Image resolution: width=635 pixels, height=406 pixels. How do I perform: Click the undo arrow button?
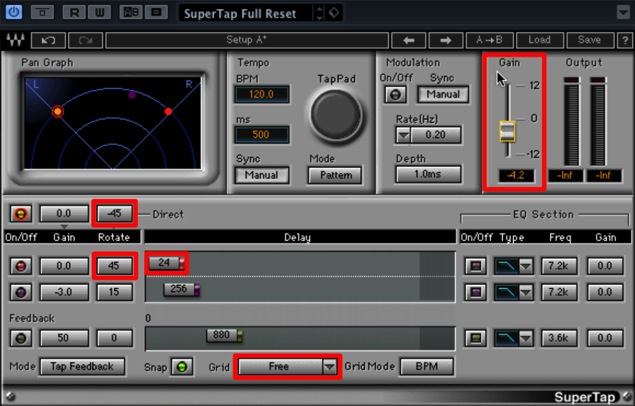pos(48,40)
